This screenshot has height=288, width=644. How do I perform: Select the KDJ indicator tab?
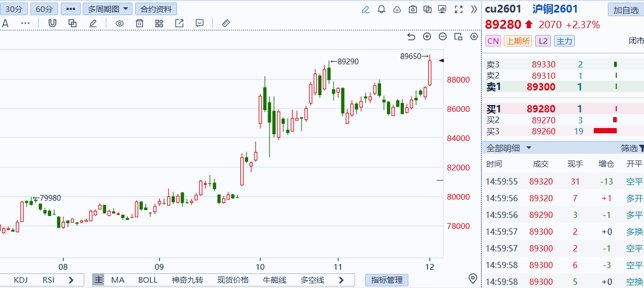21,280
